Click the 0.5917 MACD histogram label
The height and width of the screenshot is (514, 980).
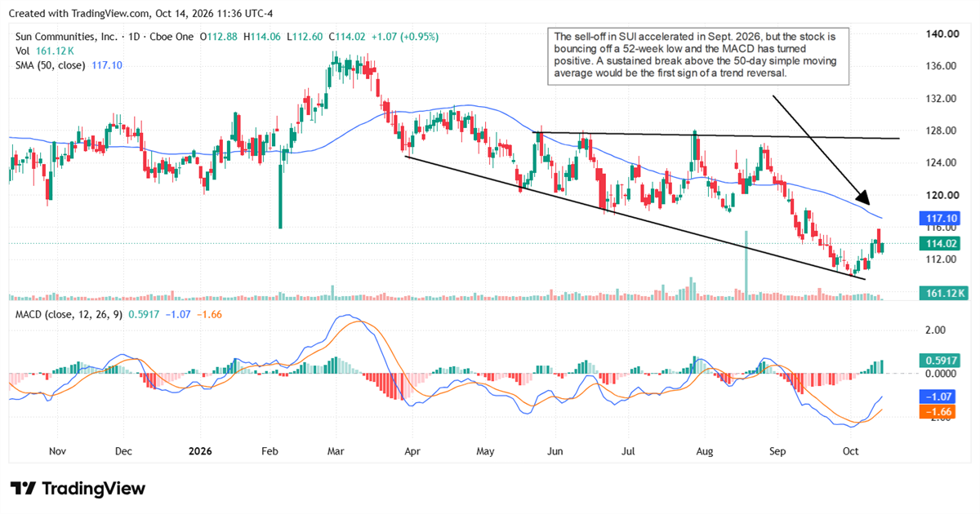coord(938,360)
